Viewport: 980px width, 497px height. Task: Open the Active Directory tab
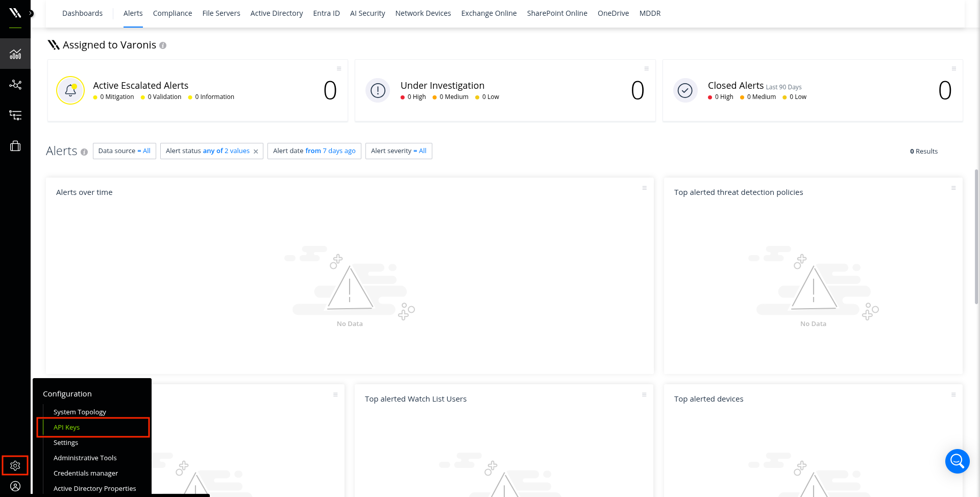pos(277,13)
